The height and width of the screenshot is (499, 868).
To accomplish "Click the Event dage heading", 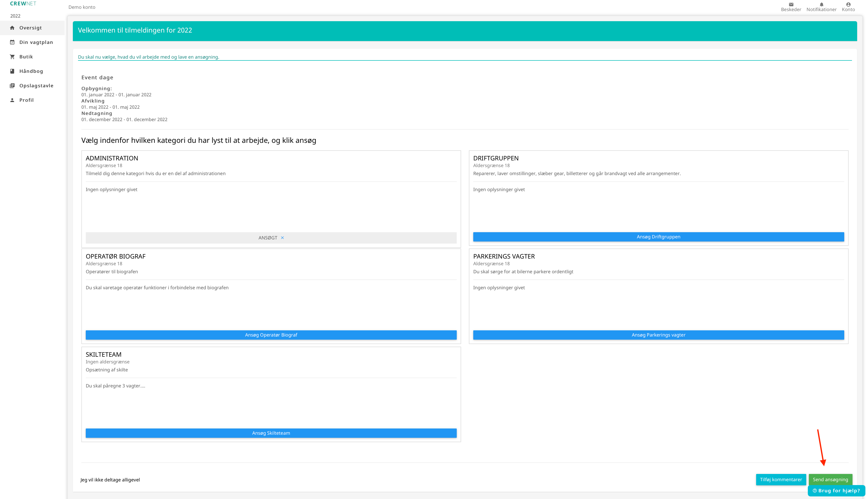I will click(x=97, y=77).
